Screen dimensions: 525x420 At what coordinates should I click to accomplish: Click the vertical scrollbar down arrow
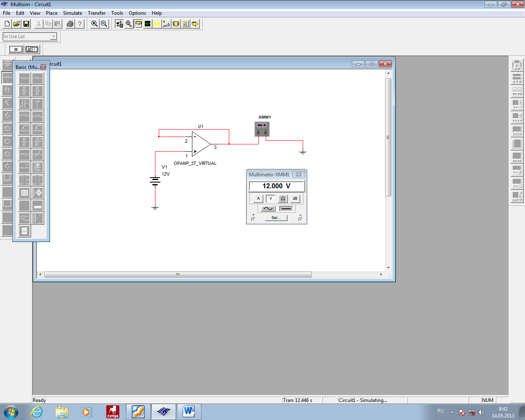tap(388, 268)
